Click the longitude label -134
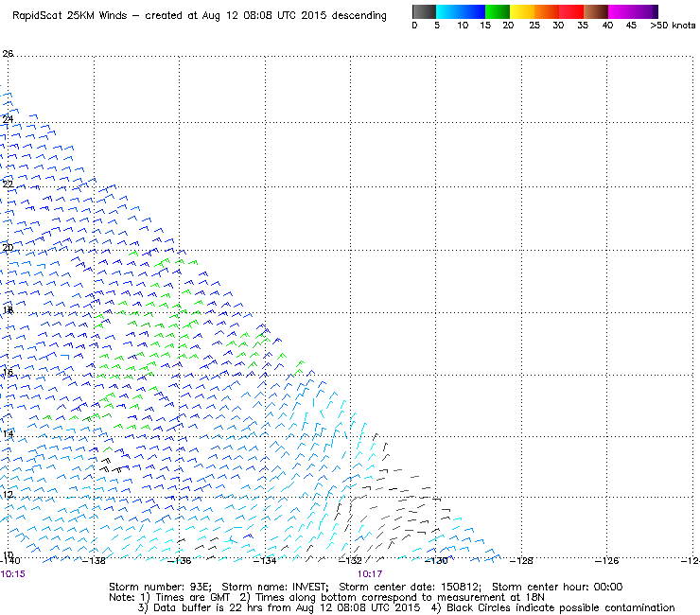The image size is (700, 615). tap(265, 560)
